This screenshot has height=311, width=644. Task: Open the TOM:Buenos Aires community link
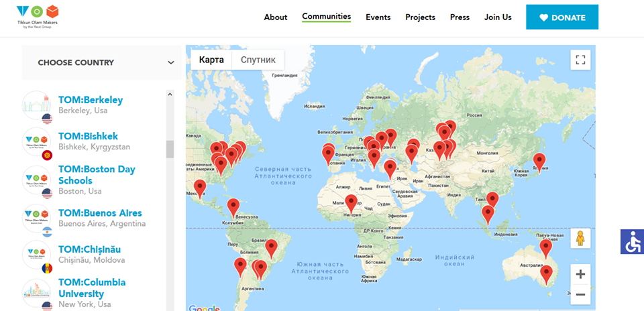coord(100,213)
